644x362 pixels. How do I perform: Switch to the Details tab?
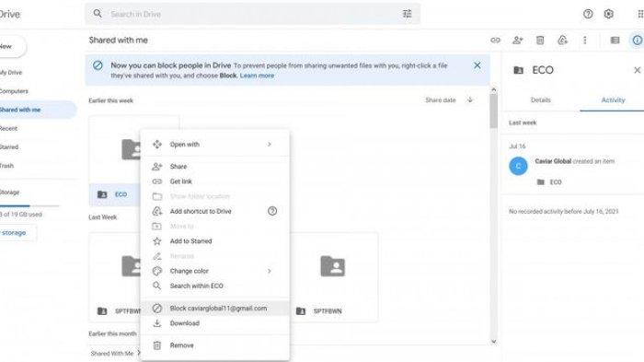(x=541, y=100)
